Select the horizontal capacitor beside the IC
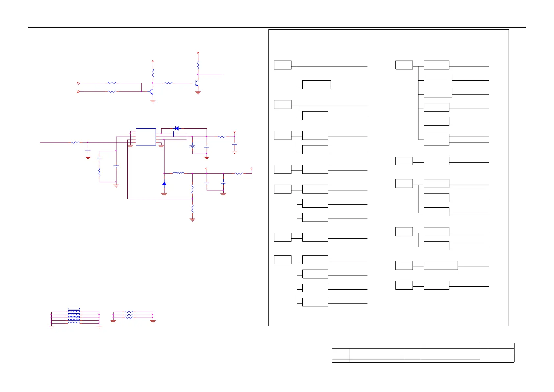 coord(174,134)
